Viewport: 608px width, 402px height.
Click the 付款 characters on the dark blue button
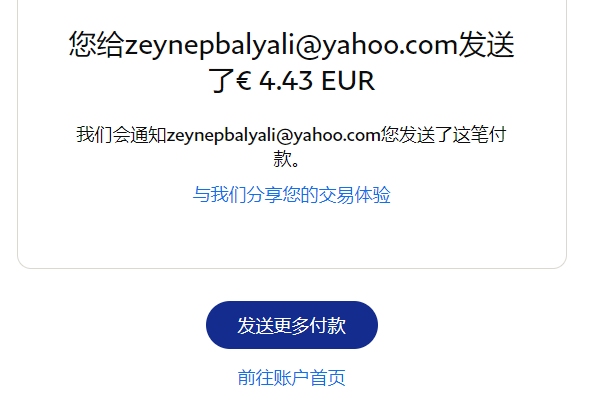pyautogui.click(x=328, y=325)
